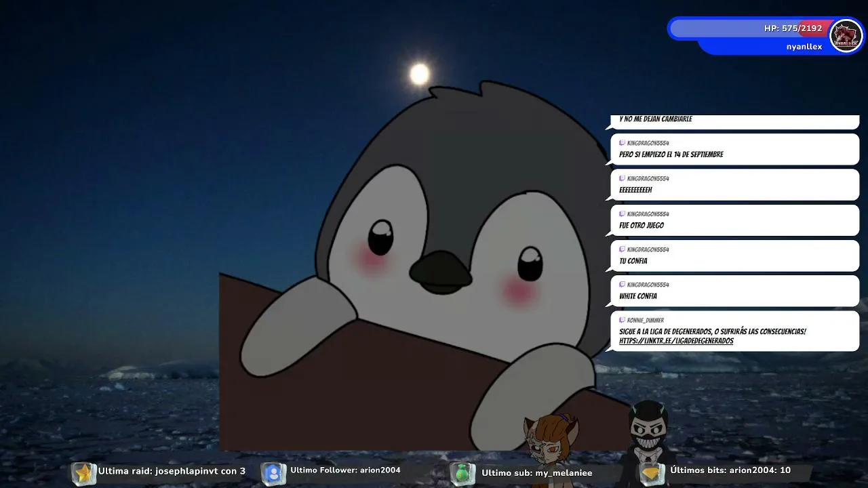Screen dimensions: 868x488
Task: Click 'Ultimo Follower: arion2004' text
Action: pyautogui.click(x=345, y=470)
